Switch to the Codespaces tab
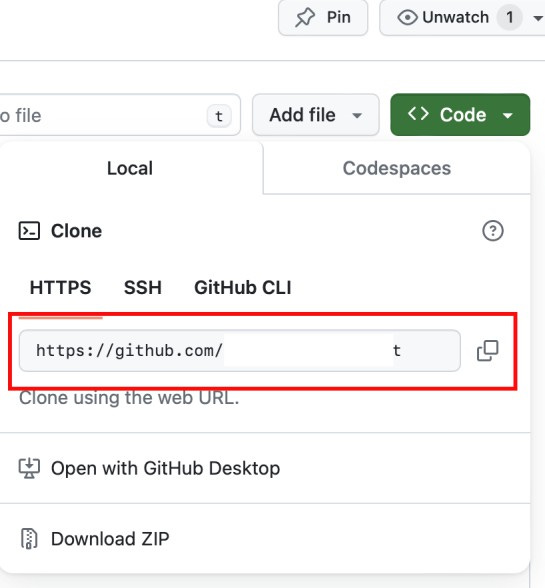Viewport: 545px width, 588px height. [397, 168]
